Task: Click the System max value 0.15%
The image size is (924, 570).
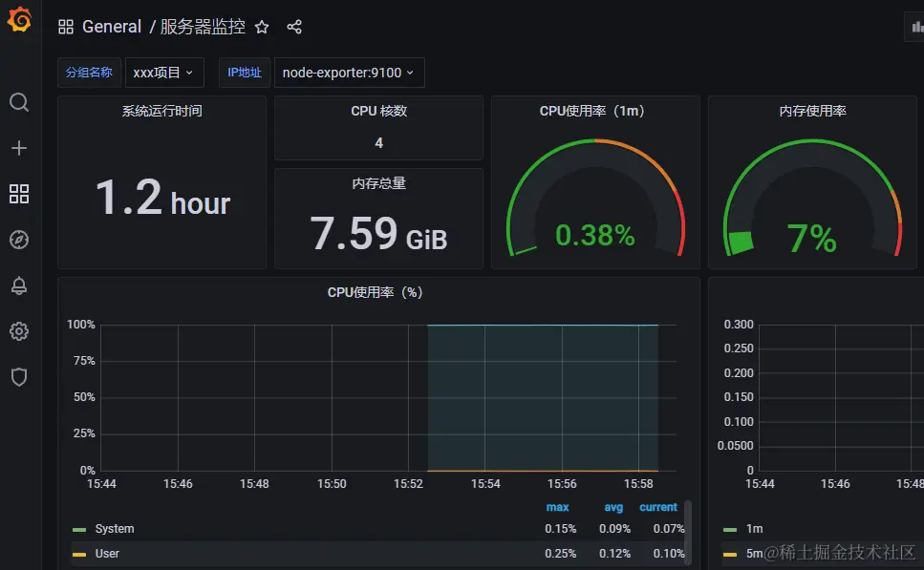Action: (x=560, y=529)
